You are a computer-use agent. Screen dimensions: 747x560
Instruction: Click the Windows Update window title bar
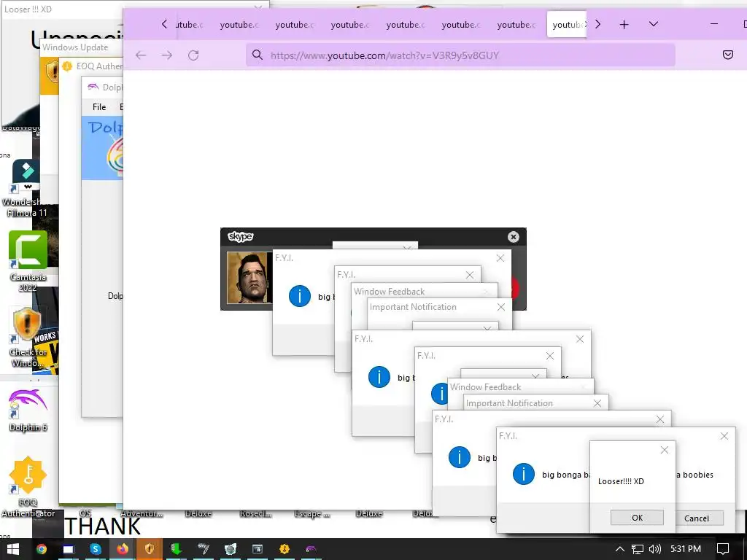pyautogui.click(x=81, y=47)
